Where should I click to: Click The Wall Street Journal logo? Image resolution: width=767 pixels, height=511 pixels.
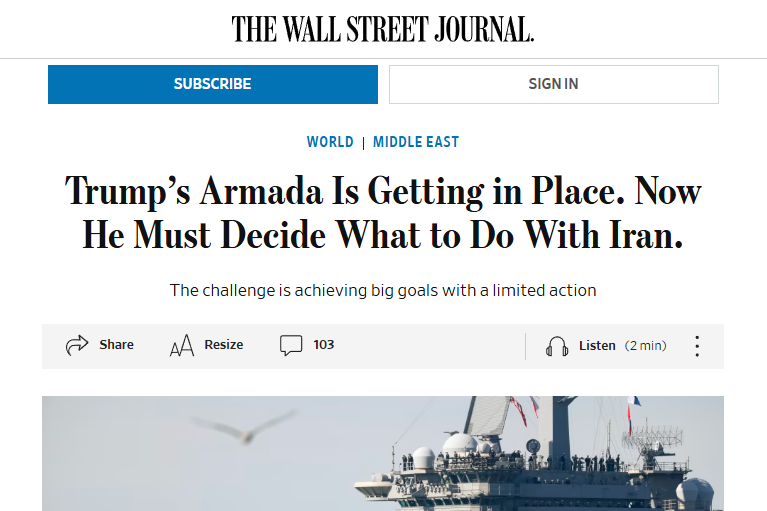click(x=383, y=29)
